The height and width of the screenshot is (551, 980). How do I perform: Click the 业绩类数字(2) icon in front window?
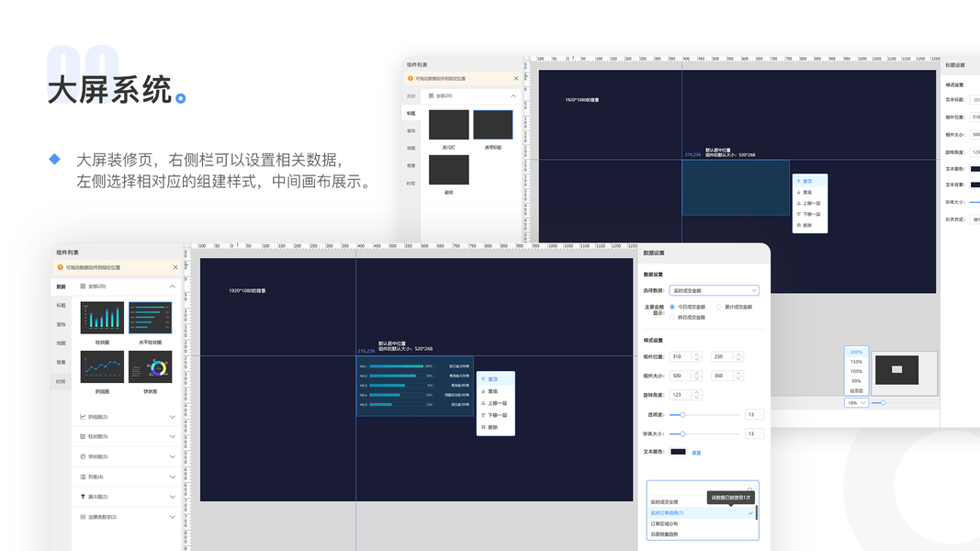point(83,517)
